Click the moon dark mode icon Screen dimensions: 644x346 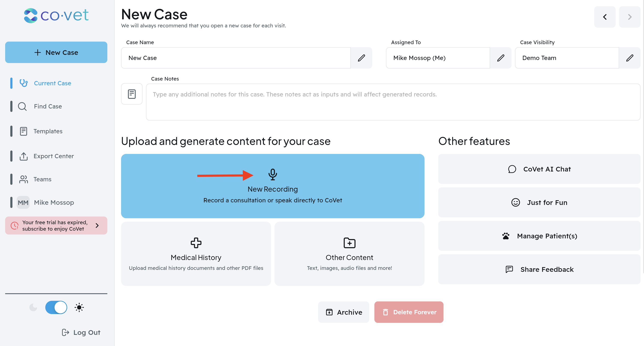(33, 307)
